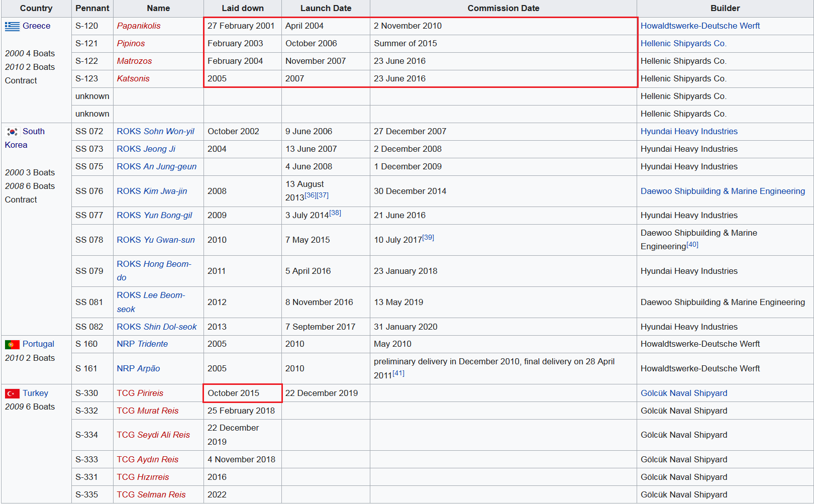This screenshot has width=814, height=504.
Task: Open ROKS Shin Dol-seok link
Action: [157, 327]
